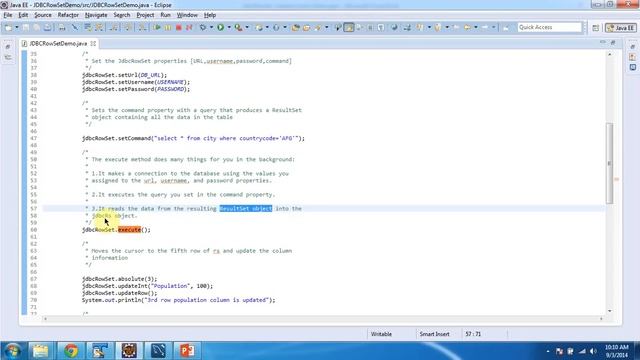Click the highlighted execute method call
640x360 pixels.
pyautogui.click(x=129, y=230)
